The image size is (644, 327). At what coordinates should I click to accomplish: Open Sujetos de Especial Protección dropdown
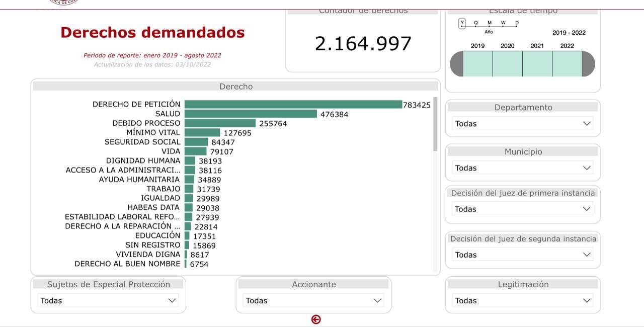tap(108, 301)
